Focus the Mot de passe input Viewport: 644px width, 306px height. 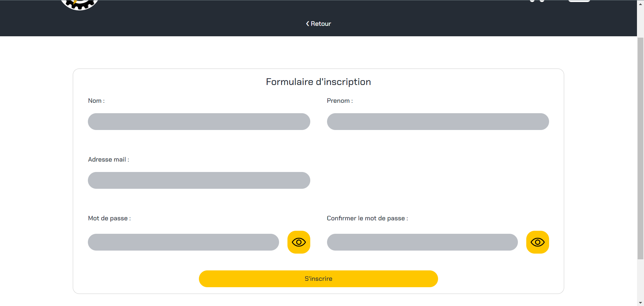(x=183, y=242)
